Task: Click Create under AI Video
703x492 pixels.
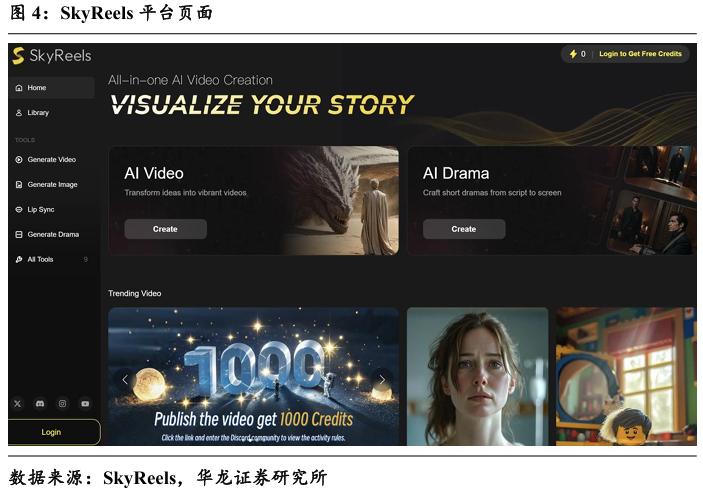Action: tap(165, 229)
